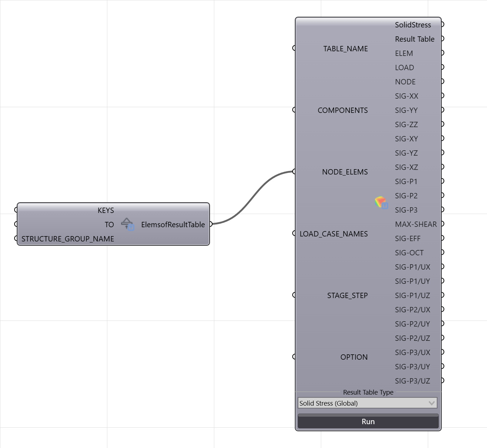The width and height of the screenshot is (487, 448).
Task: Click the dropdown arrow next to Solid Stress (Global)
Action: (x=431, y=403)
